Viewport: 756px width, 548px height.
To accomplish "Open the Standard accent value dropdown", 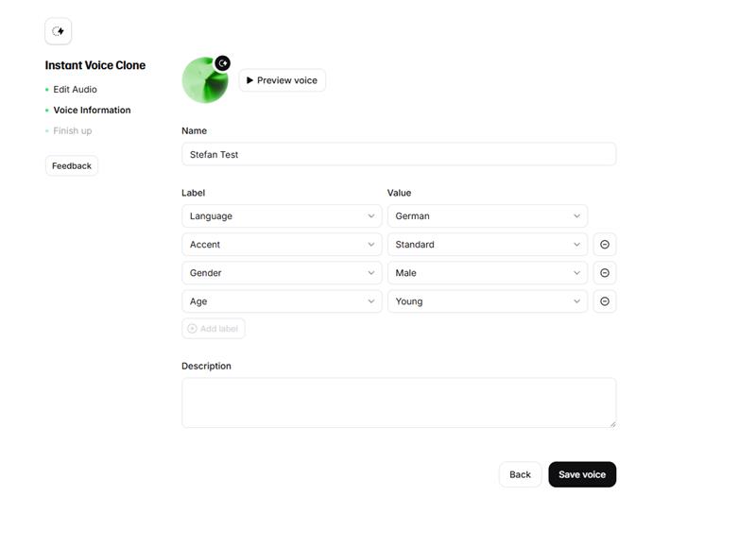I will point(487,245).
